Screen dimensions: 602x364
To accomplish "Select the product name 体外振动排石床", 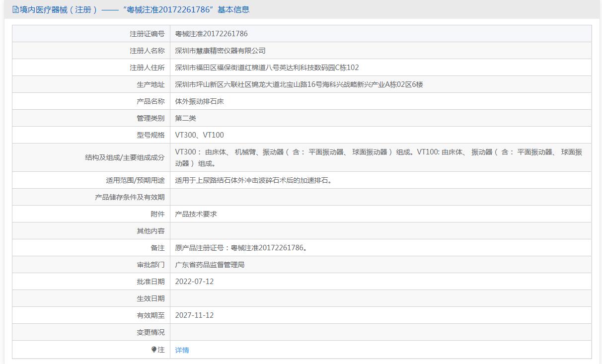I will coord(200,101).
